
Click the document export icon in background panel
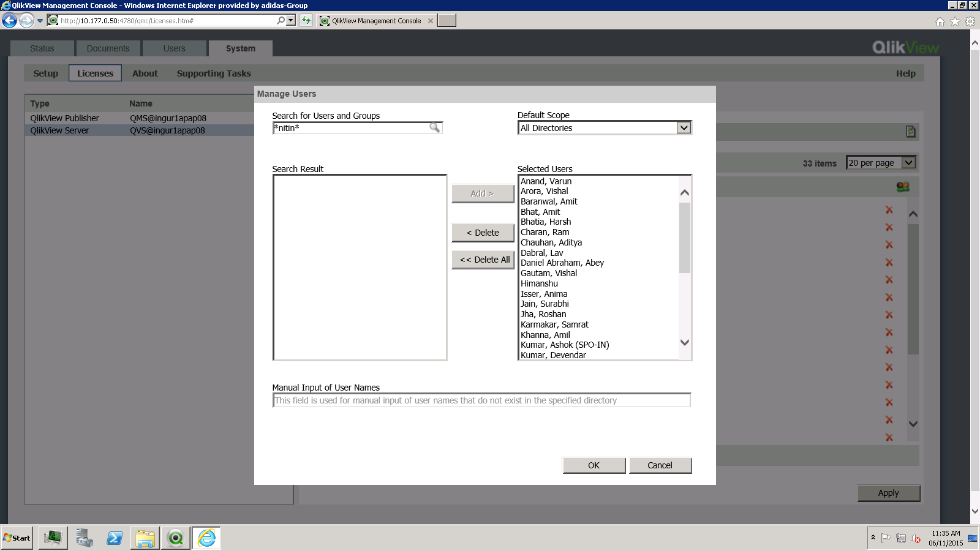point(911,132)
